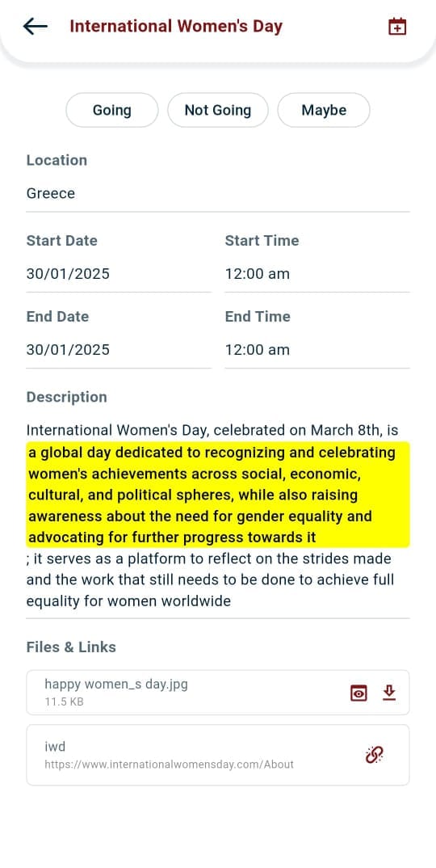Mark attendance as Maybe
The height and width of the screenshot is (868, 436).
pos(324,110)
